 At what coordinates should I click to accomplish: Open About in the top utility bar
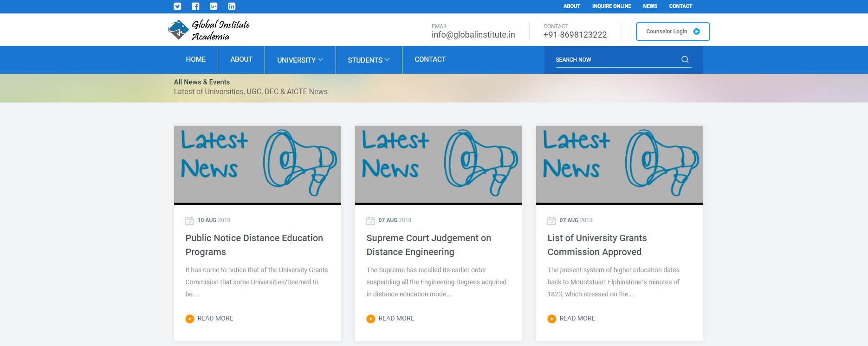(x=571, y=6)
